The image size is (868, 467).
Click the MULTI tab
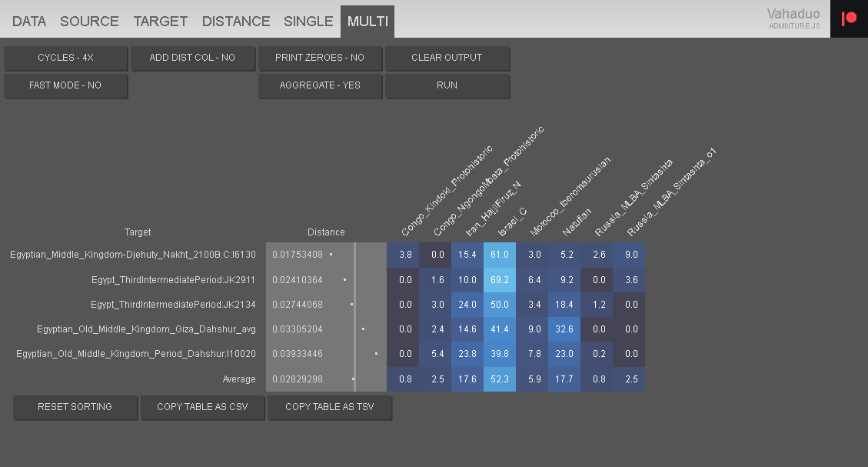[x=367, y=22]
